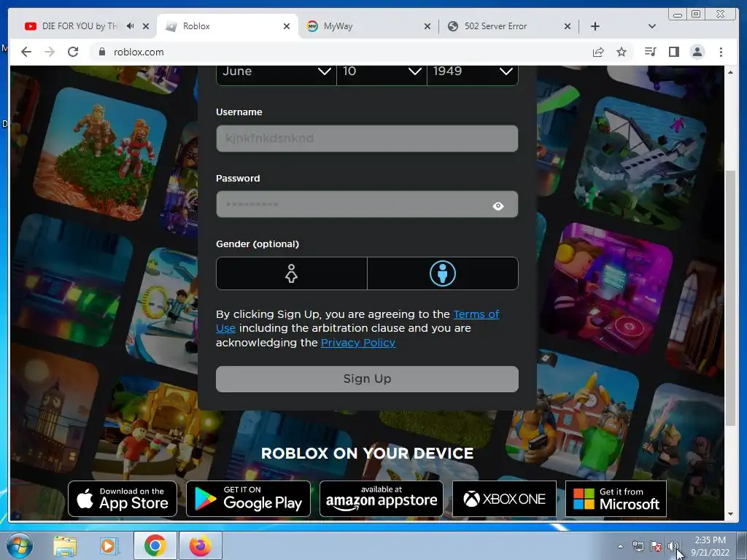
Task: Close the 502 Server Error tab
Action: click(568, 26)
